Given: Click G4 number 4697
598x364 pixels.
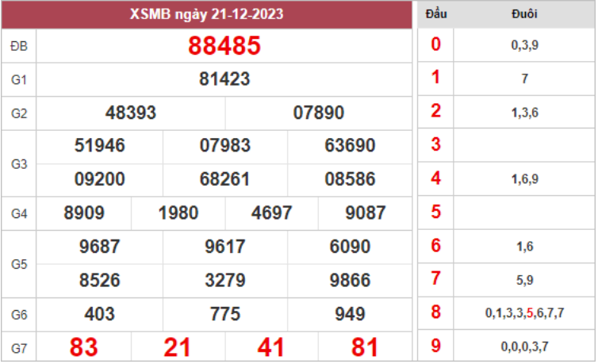Looking at the screenshot, I should click(271, 213).
